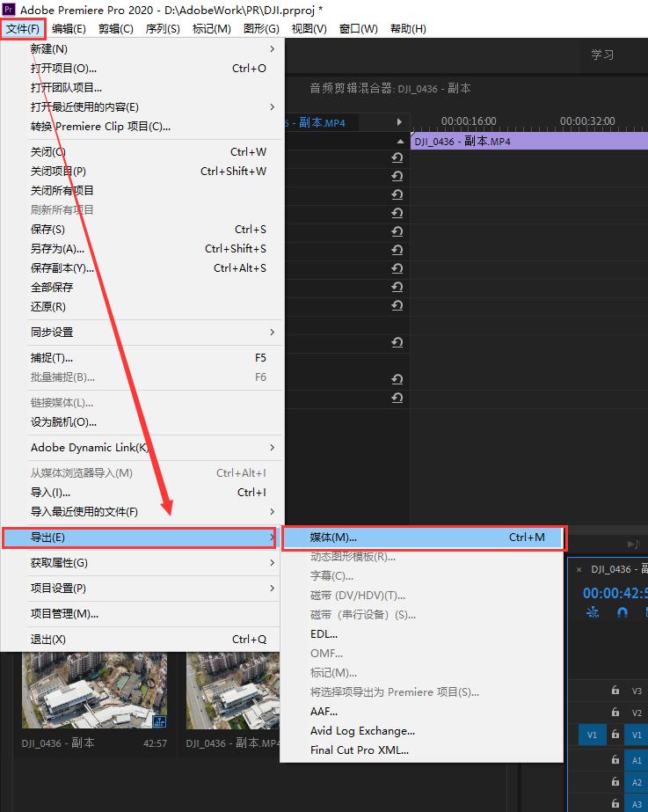Choose 导入(I)... menu item
648x812 pixels.
tap(142, 493)
